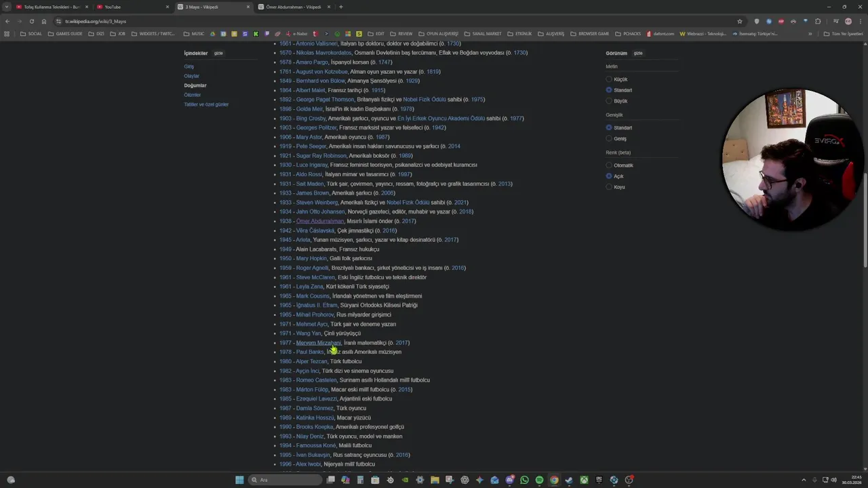The image size is (868, 488).
Task: Click the Windows Start button
Action: [x=239, y=480]
